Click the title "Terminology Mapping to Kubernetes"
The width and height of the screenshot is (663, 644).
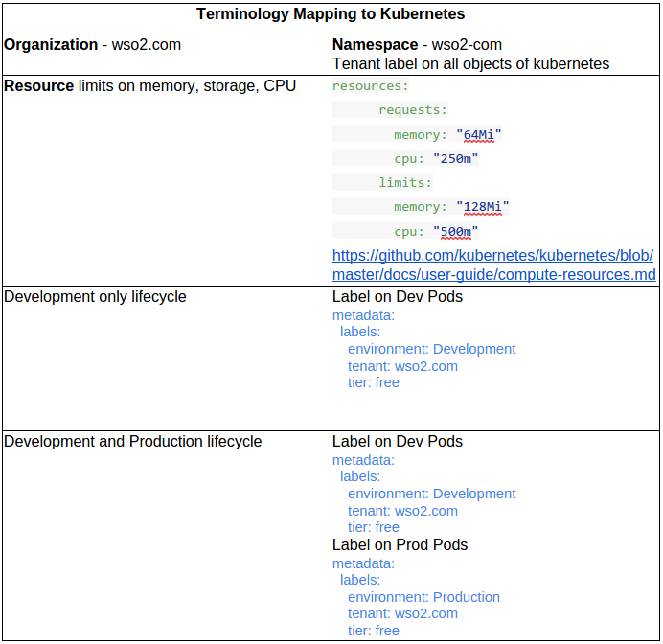pos(331,14)
